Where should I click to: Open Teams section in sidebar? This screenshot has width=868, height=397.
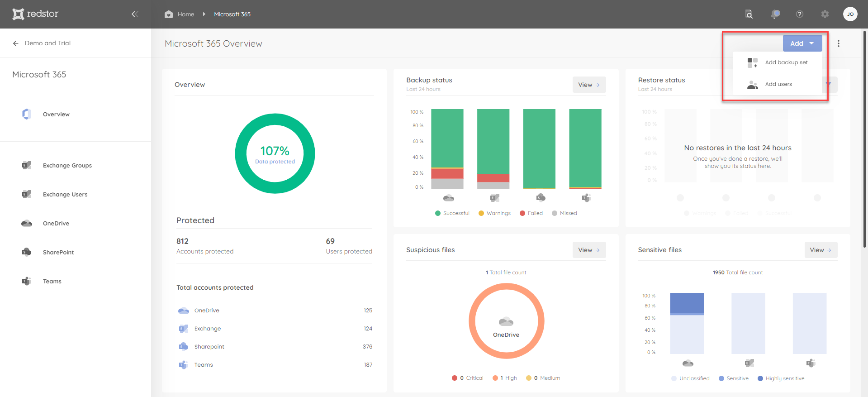pyautogui.click(x=52, y=281)
